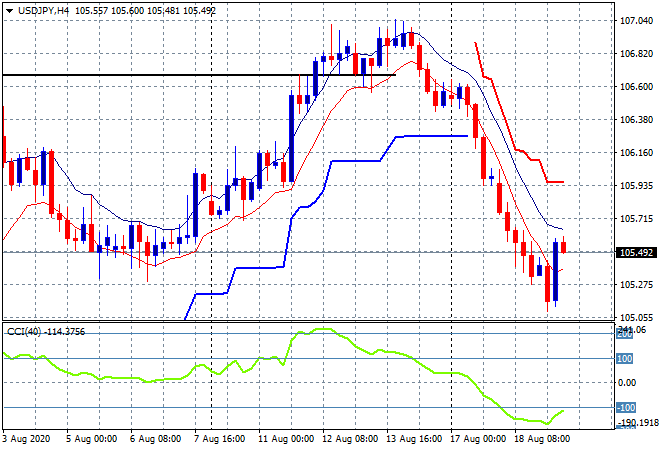Viewport: 660px width, 450px height.
Task: Open the chart menu triangle beside USDJPY
Action: (9, 11)
